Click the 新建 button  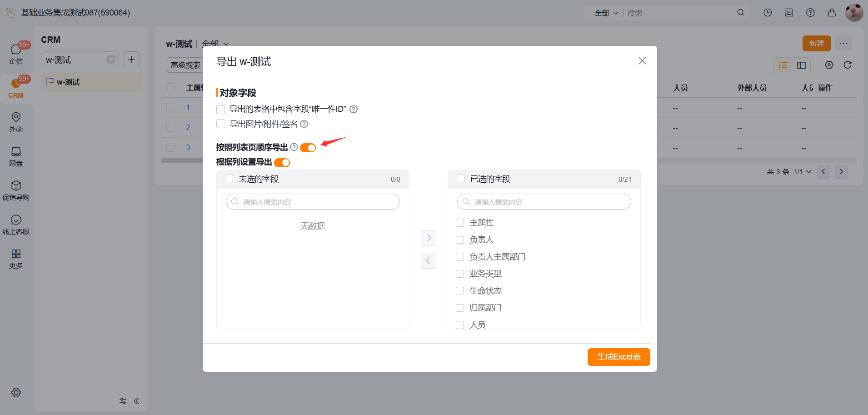pos(817,43)
